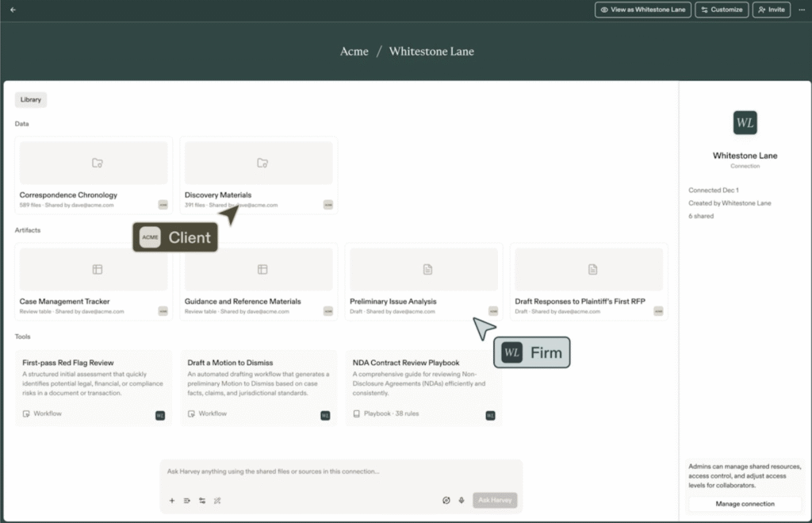Click the circular icon left of microphone
The image size is (812, 523).
[446, 501]
